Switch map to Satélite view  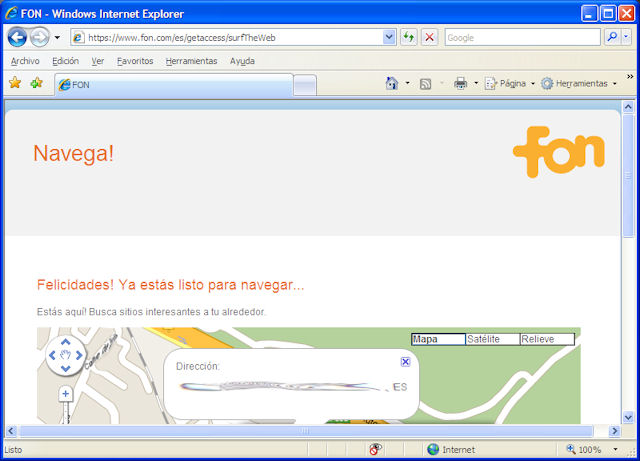[x=493, y=339]
